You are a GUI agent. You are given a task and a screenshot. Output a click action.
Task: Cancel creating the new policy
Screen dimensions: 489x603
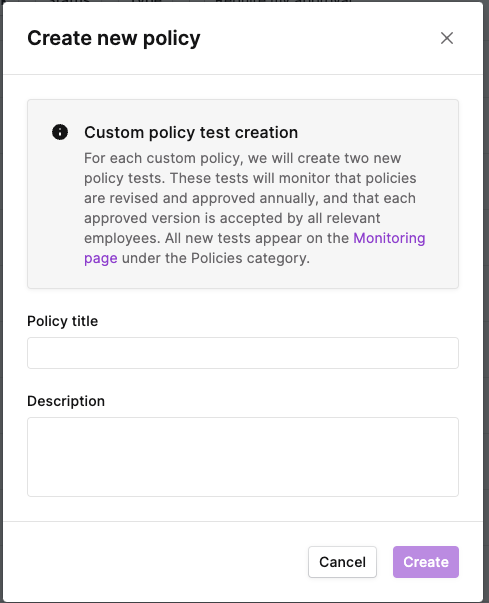(342, 562)
